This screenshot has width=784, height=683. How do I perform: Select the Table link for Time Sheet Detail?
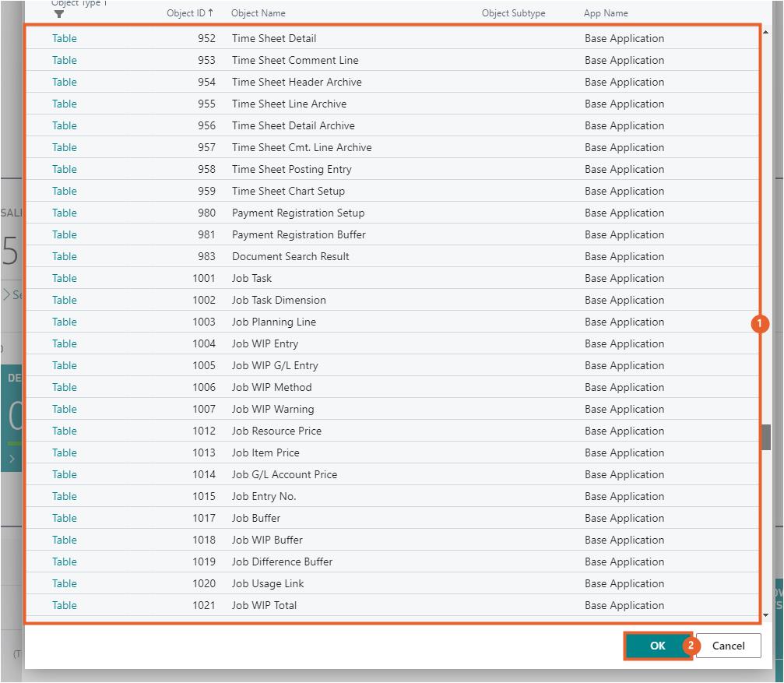[x=65, y=38]
